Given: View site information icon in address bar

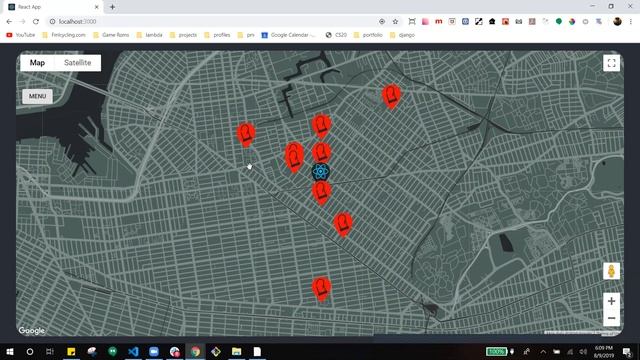Looking at the screenshot, I should point(52,22).
